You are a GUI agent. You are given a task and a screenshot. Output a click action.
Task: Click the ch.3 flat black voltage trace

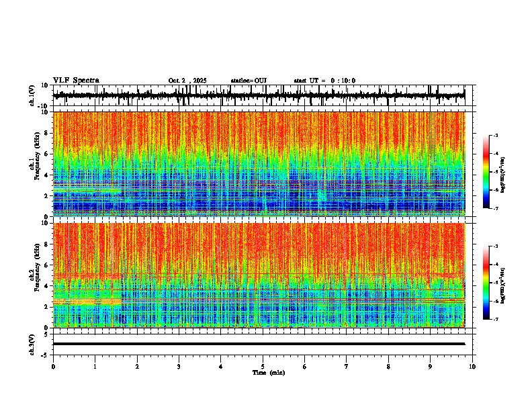pos(259,344)
